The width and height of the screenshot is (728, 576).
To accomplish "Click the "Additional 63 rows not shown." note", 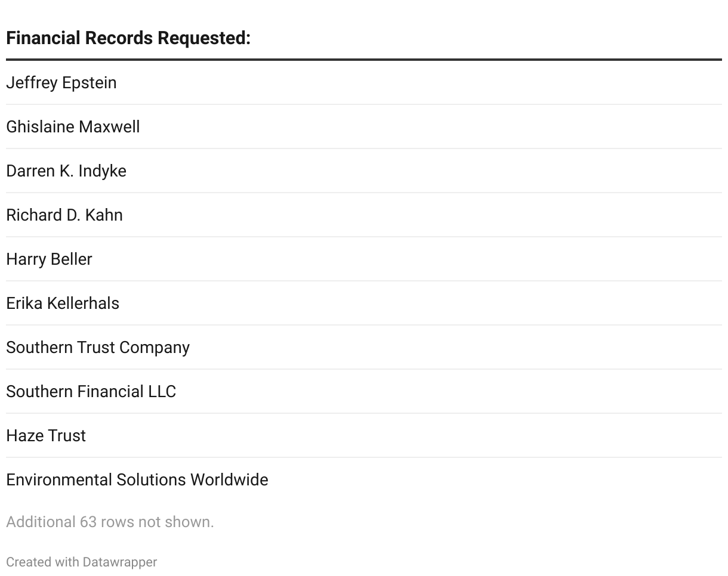I will [x=110, y=522].
